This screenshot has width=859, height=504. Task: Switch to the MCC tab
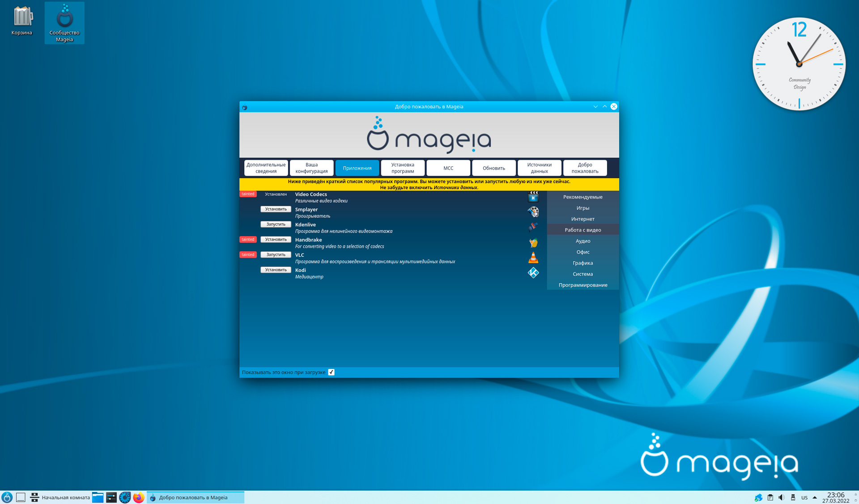click(448, 168)
